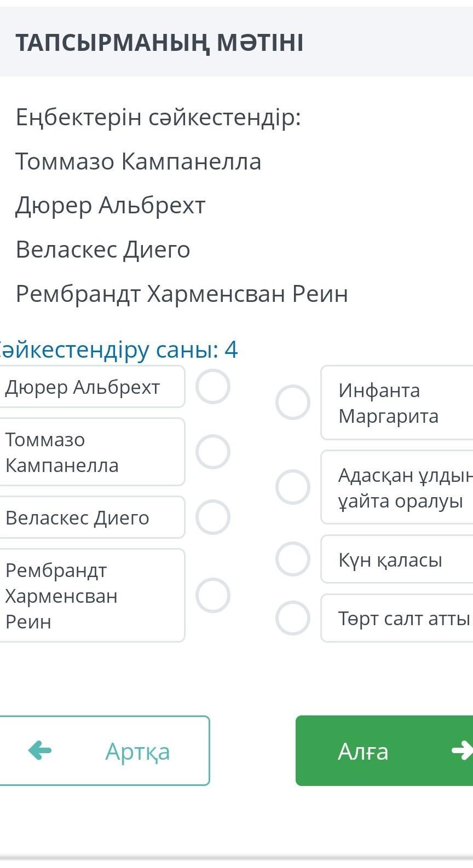Screen dimensions: 473x868
Task: Choose the Төрт салт атты answer box
Action: [x=396, y=619]
